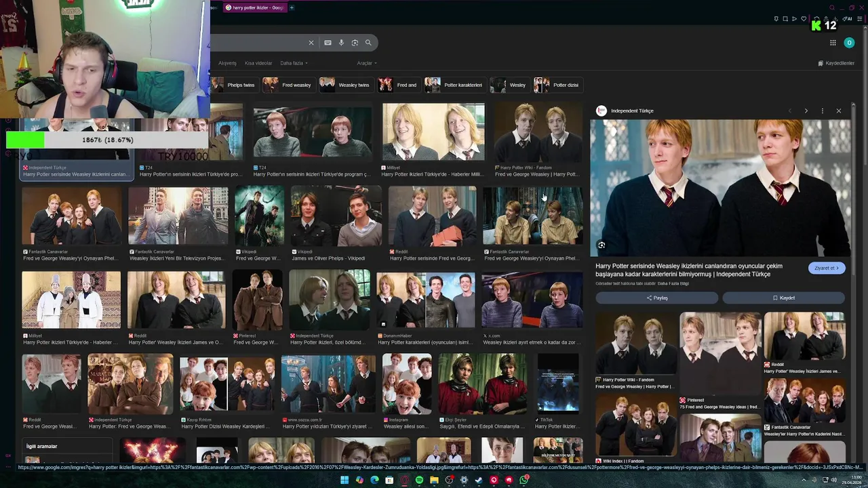Screen dimensions: 868x488
Task: Start voice search with microphone icon
Action: (341, 43)
